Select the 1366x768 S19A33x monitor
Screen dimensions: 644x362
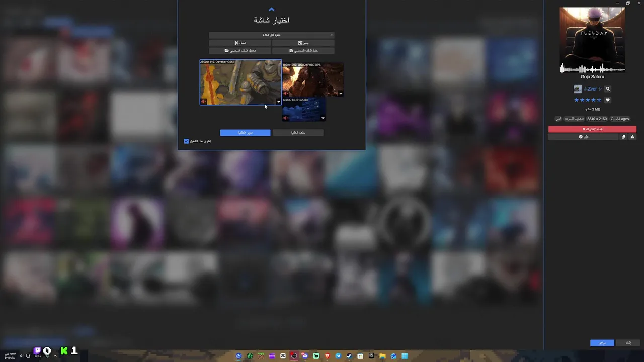[304, 110]
